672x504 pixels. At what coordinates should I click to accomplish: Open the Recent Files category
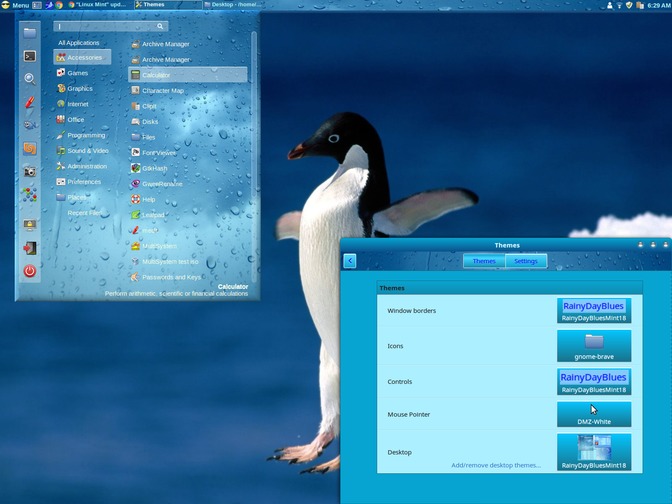pos(82,213)
